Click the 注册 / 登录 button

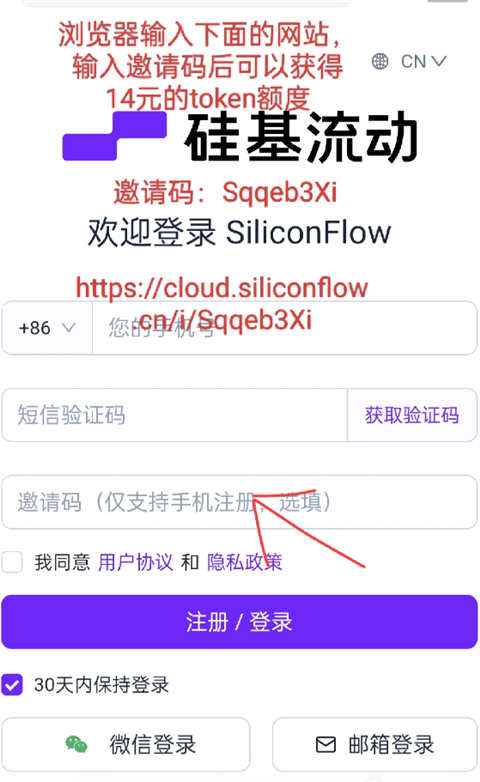[240, 622]
